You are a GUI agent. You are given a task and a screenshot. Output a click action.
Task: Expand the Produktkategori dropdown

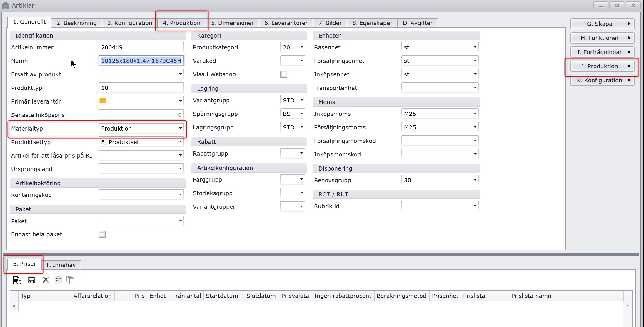click(x=301, y=47)
